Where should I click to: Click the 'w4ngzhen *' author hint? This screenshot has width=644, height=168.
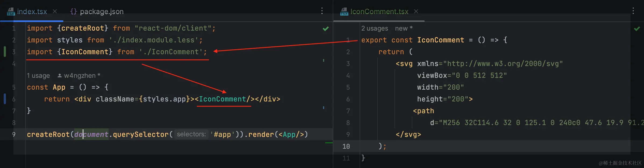(x=79, y=76)
